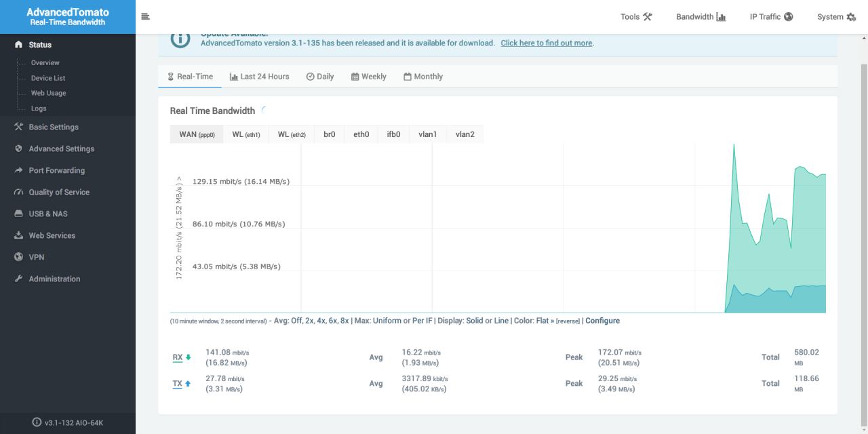Open Web Usage in the sidebar

pos(48,93)
